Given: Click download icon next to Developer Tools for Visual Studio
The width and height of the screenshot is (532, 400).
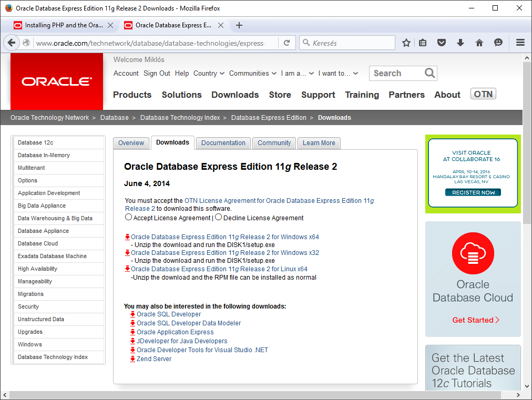Looking at the screenshot, I should coord(133,350).
